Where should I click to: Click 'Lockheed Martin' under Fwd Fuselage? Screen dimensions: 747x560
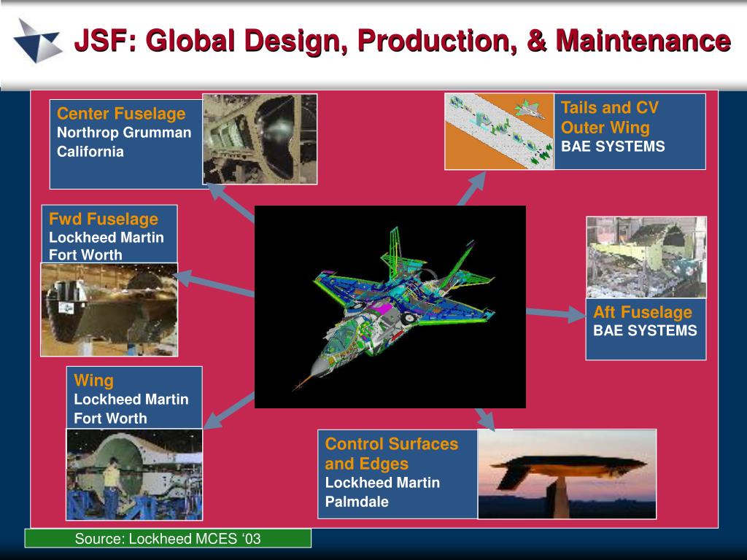(x=107, y=237)
